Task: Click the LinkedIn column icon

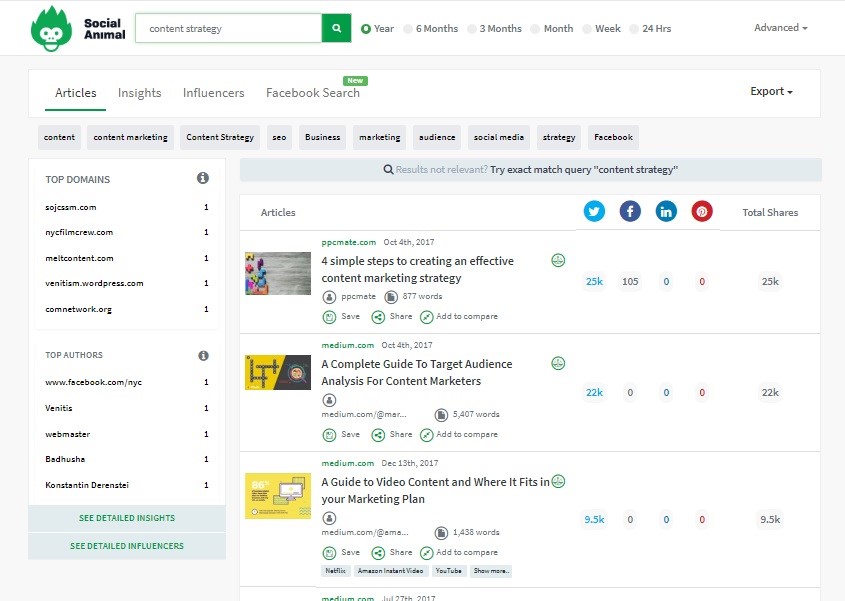Action: coord(666,211)
